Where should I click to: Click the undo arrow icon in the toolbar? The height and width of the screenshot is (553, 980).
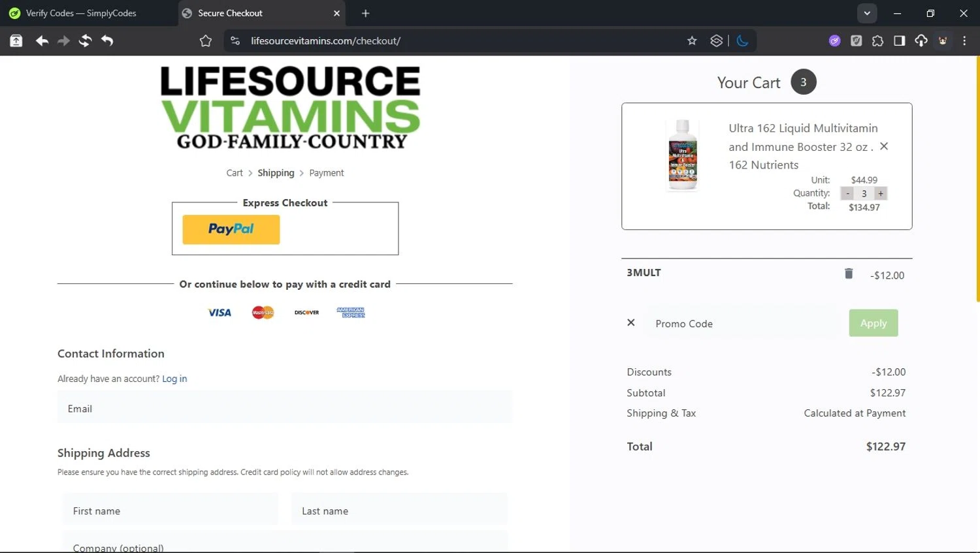tap(107, 41)
